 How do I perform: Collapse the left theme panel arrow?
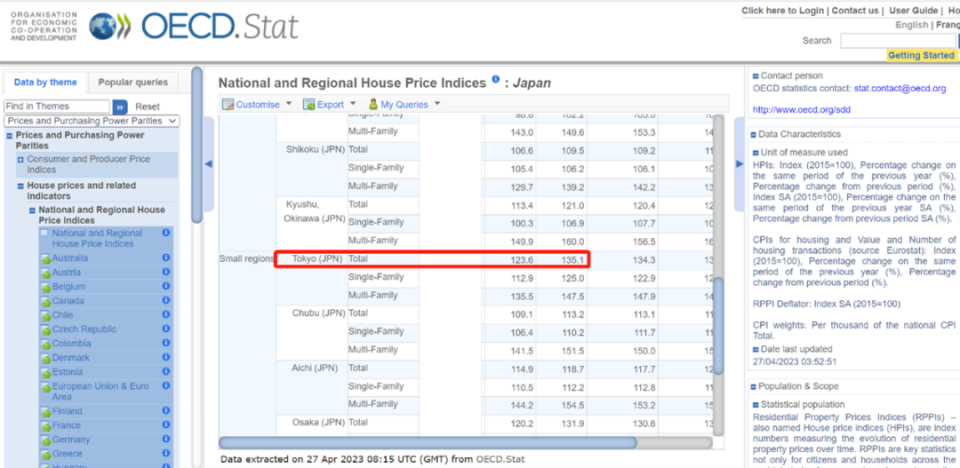pyautogui.click(x=208, y=164)
